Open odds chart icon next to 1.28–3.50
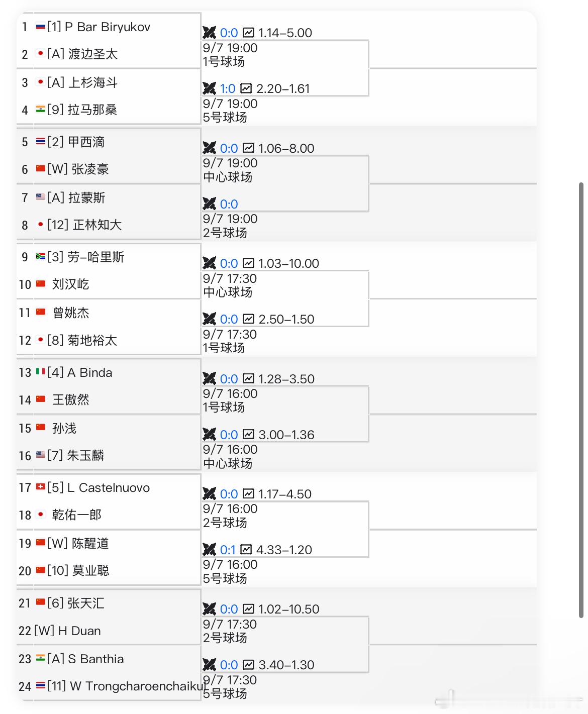The height and width of the screenshot is (714, 588). [248, 379]
